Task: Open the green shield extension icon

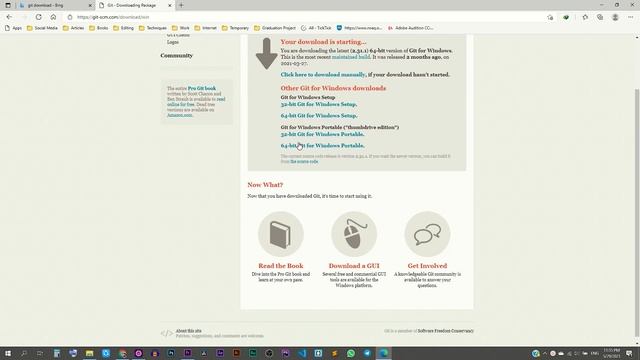Action: click(x=566, y=17)
